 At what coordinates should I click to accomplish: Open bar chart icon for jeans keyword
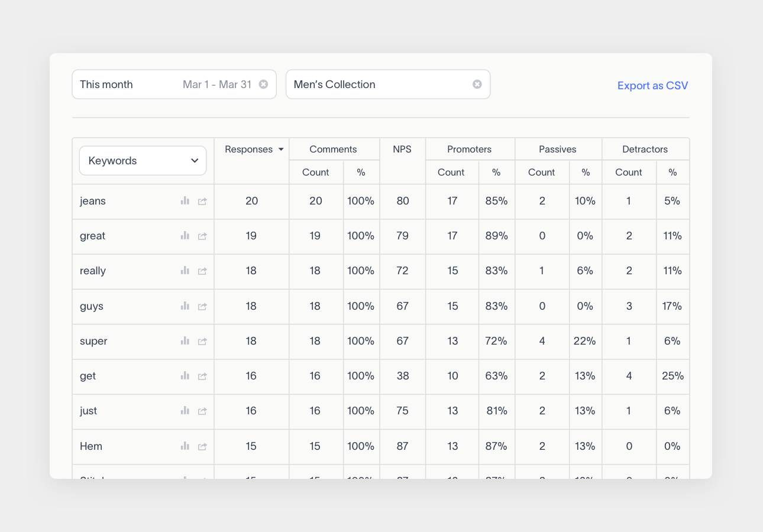click(x=185, y=201)
